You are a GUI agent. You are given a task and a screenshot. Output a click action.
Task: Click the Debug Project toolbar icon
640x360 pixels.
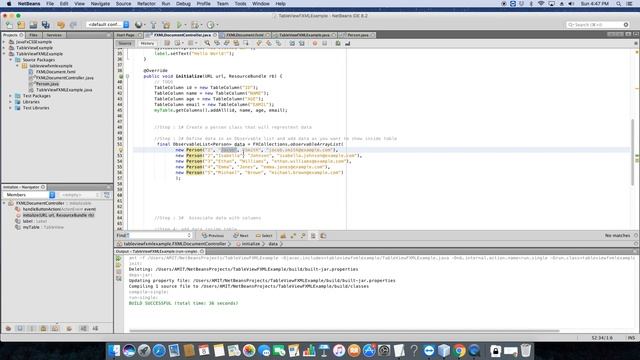[x=195, y=25]
